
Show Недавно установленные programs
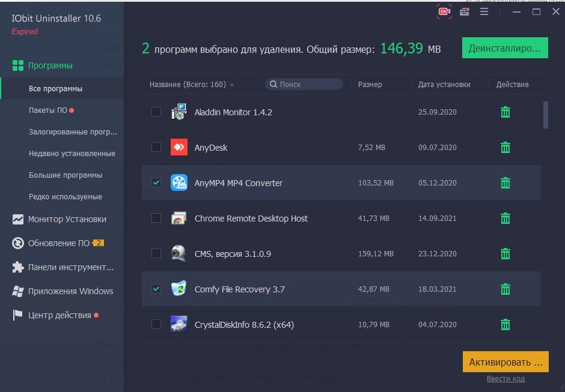pyautogui.click(x=72, y=153)
